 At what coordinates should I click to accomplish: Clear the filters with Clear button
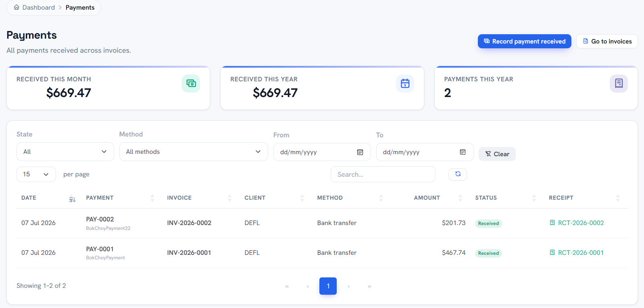pos(497,154)
